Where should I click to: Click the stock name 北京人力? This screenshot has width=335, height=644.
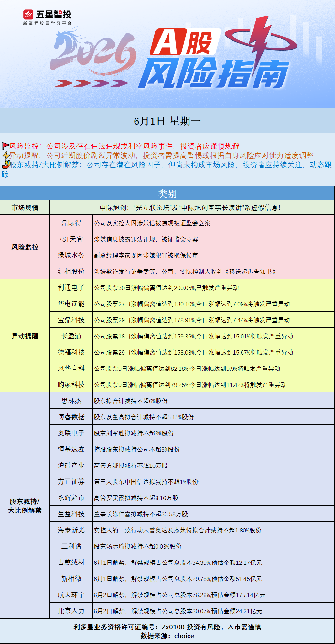[x=71, y=611]
